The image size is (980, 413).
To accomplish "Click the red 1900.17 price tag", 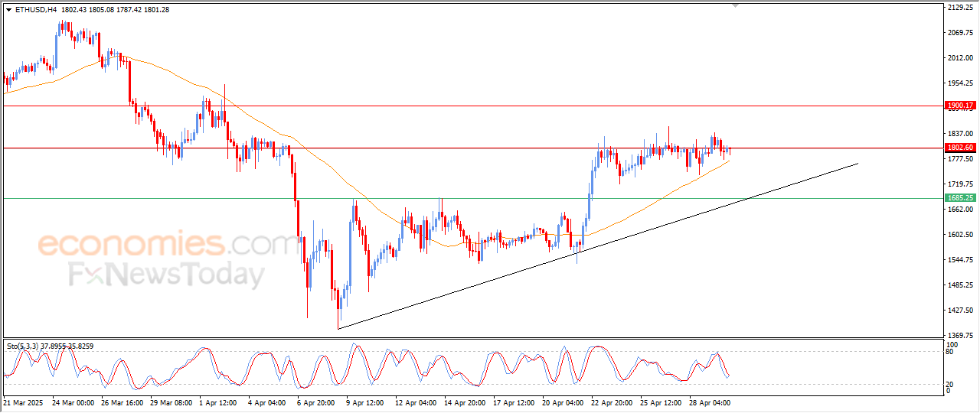I will [x=960, y=106].
